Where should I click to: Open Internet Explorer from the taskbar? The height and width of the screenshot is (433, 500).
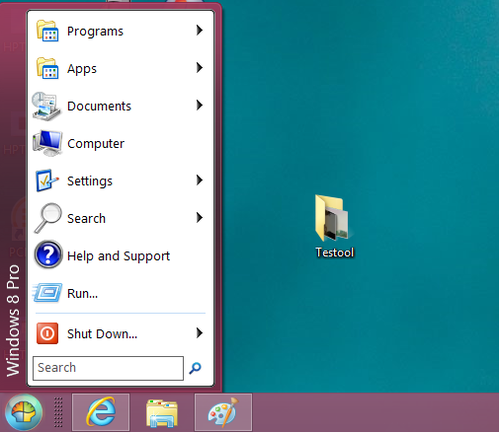101,412
